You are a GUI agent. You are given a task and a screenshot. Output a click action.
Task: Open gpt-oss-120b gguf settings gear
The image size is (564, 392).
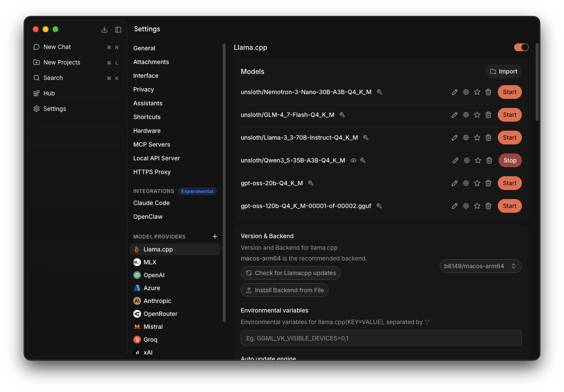[466, 206]
